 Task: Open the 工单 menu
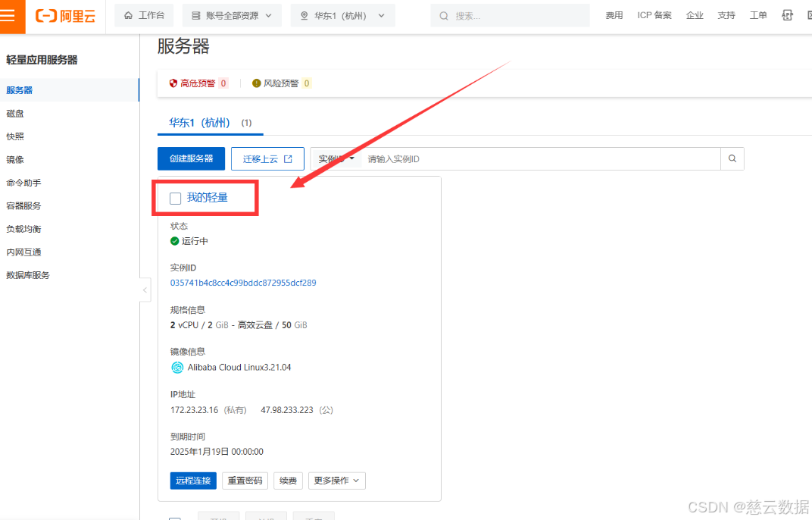coord(757,16)
